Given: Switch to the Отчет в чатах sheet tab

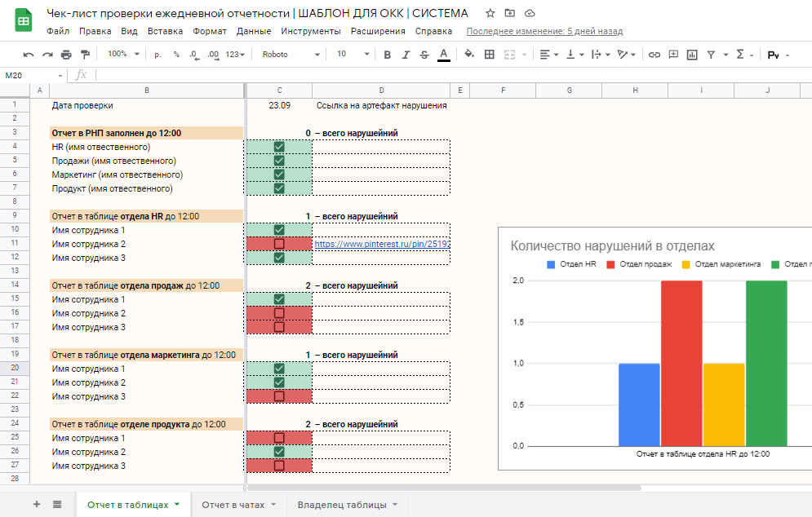Looking at the screenshot, I should pos(238,505).
